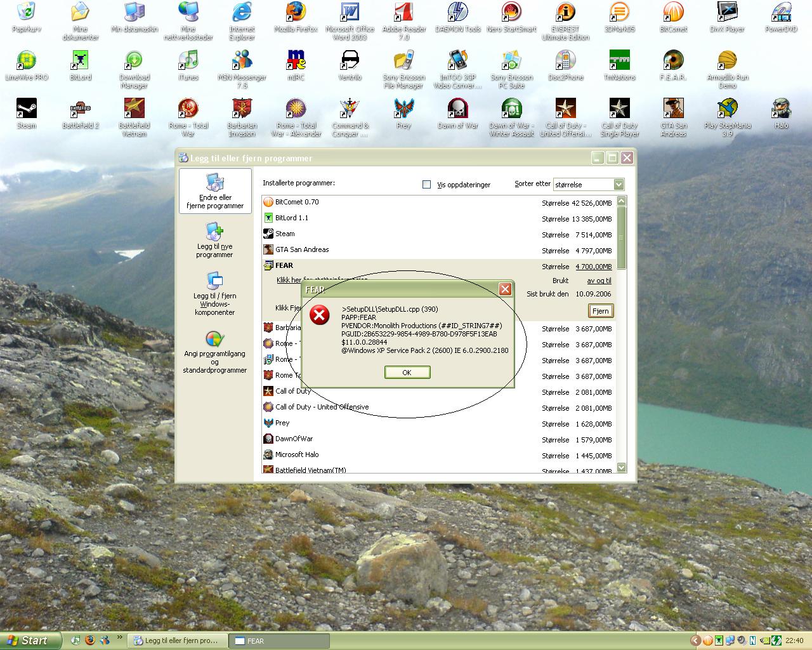This screenshot has height=650, width=812.
Task: Click the program list scroll-down arrow
Action: [x=621, y=467]
